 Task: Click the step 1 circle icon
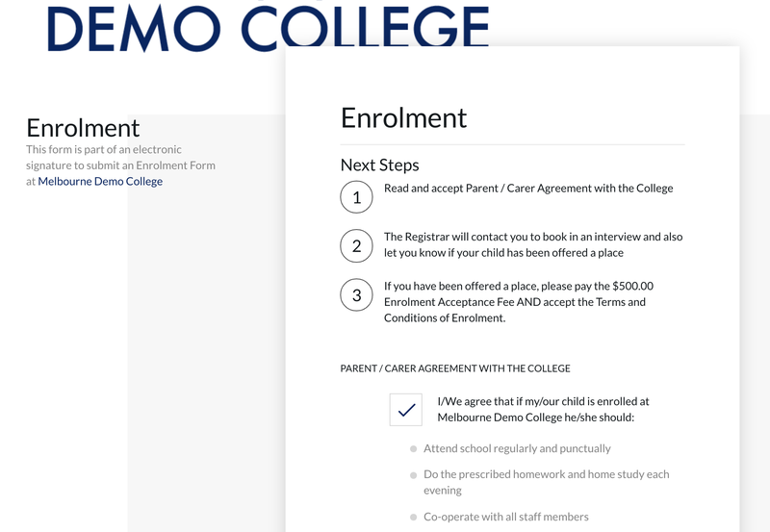[357, 197]
